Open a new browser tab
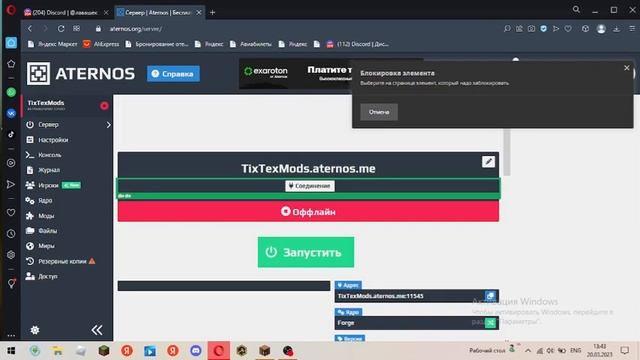 coord(212,13)
